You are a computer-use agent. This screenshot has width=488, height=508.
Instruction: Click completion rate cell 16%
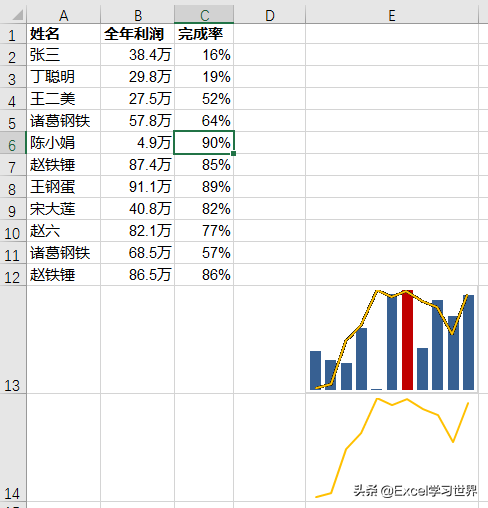(204, 55)
